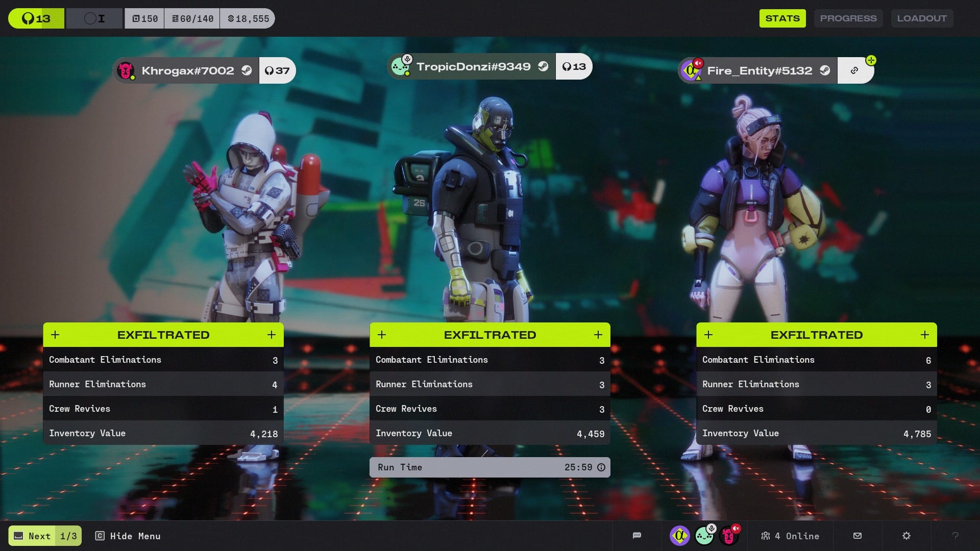Click Steam icon next to Khrogax#7002
Screen dimensions: 980x551
point(247,70)
